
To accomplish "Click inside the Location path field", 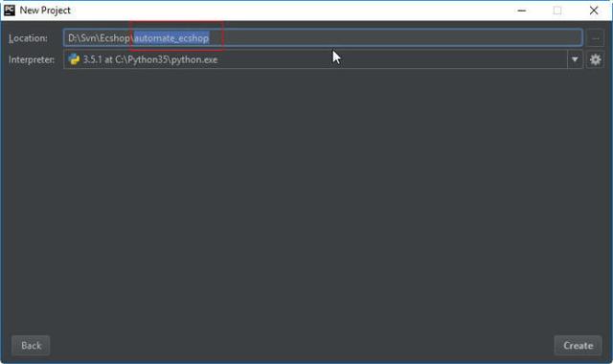I will tap(323, 38).
